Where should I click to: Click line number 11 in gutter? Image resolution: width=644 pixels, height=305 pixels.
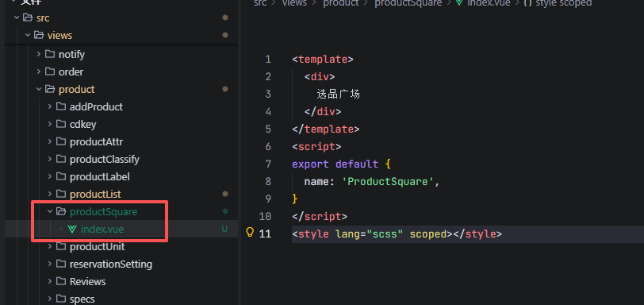click(x=266, y=234)
